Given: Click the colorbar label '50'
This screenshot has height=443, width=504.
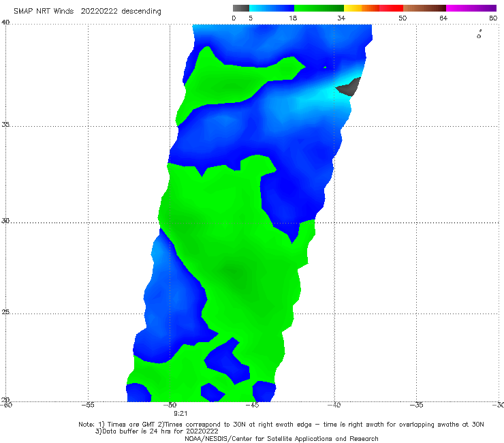Looking at the screenshot, I should click(x=403, y=18).
